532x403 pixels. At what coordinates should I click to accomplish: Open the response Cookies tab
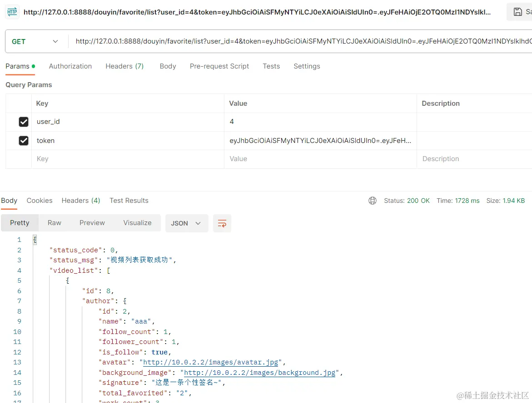[40, 201]
